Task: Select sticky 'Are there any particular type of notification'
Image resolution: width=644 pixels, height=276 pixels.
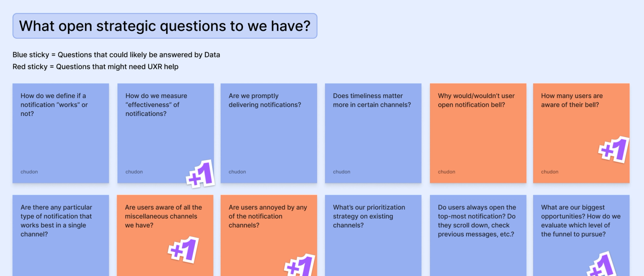Action: 61,235
